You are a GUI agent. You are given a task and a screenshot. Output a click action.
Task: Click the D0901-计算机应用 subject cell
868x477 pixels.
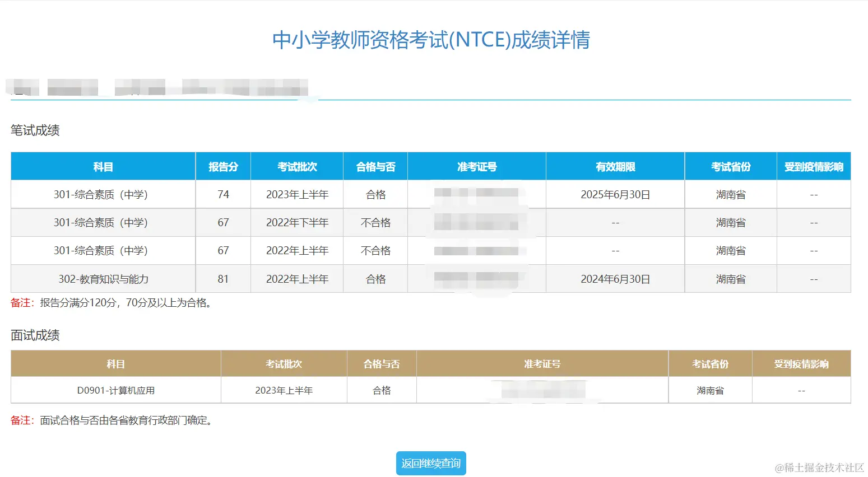coord(116,390)
